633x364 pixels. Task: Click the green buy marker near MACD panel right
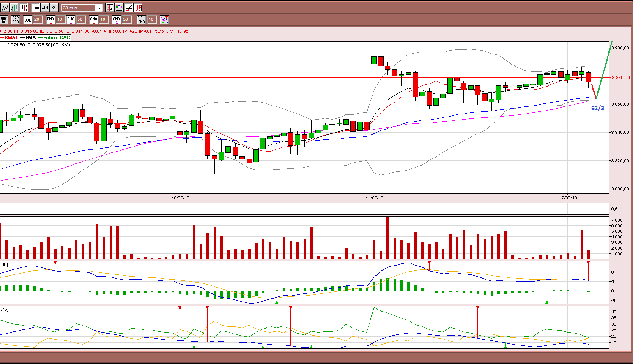click(x=547, y=302)
